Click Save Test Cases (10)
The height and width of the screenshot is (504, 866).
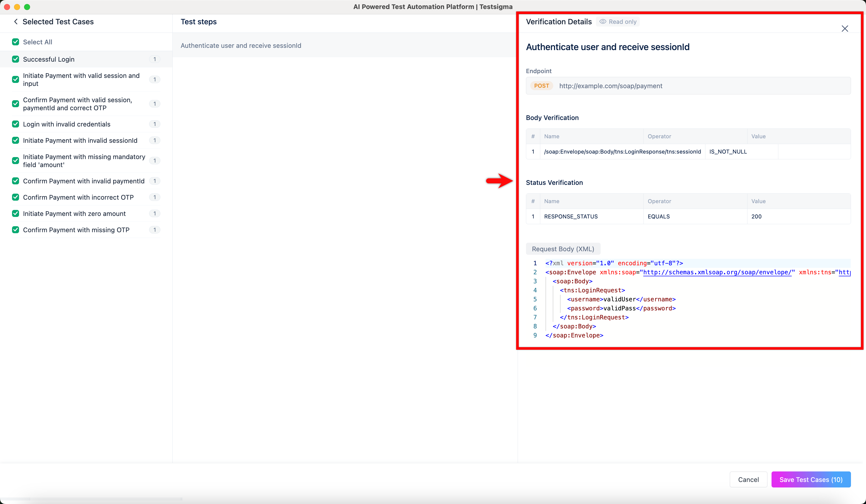(x=811, y=479)
